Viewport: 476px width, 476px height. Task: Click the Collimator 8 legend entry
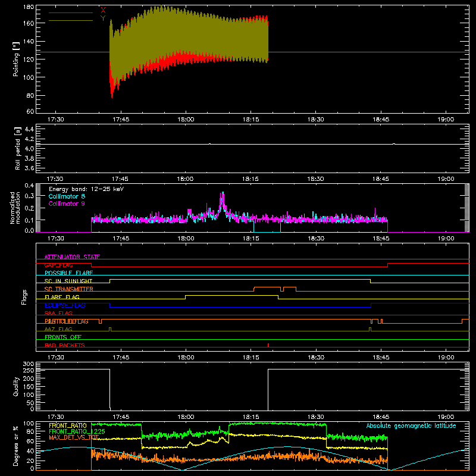click(67, 196)
